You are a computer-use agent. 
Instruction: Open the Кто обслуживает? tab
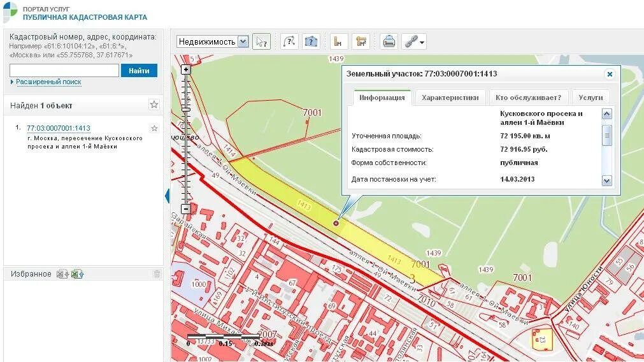528,98
